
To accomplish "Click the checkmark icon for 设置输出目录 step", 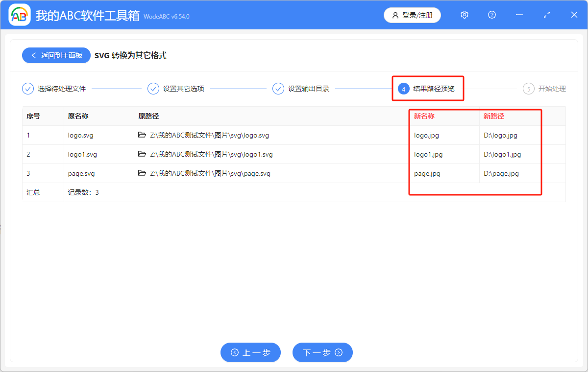I will tap(278, 89).
